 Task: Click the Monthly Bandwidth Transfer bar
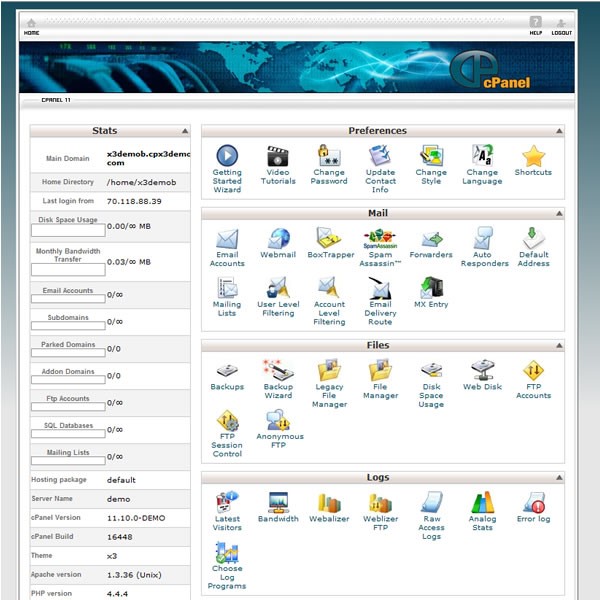tap(68, 269)
